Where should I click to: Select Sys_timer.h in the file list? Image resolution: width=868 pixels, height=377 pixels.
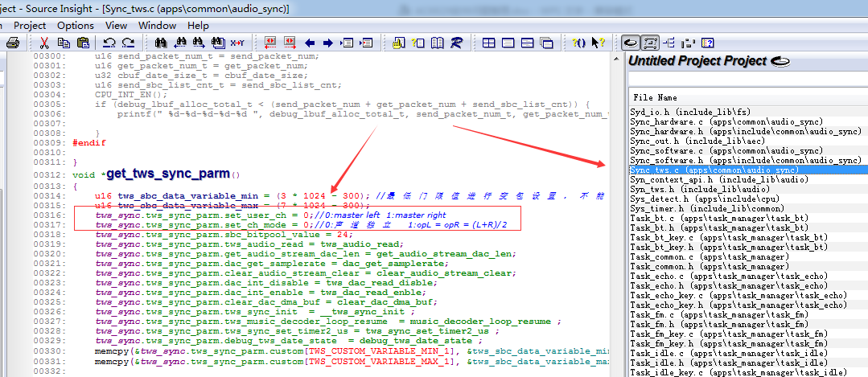707,209
